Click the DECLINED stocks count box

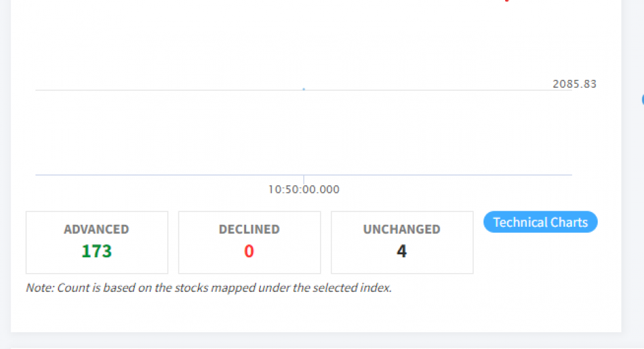[249, 242]
